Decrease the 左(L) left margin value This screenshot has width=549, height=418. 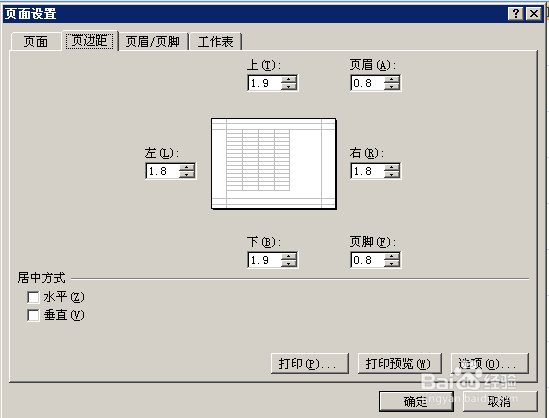[x=187, y=175]
